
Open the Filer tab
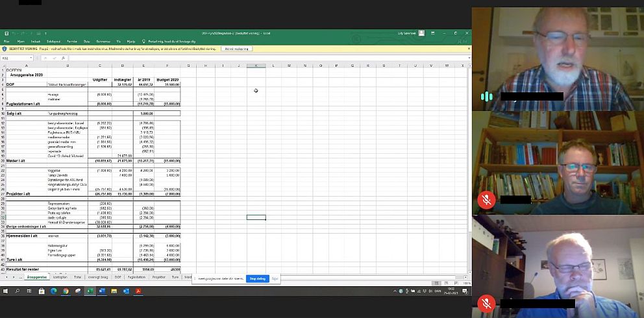[x=6, y=42]
